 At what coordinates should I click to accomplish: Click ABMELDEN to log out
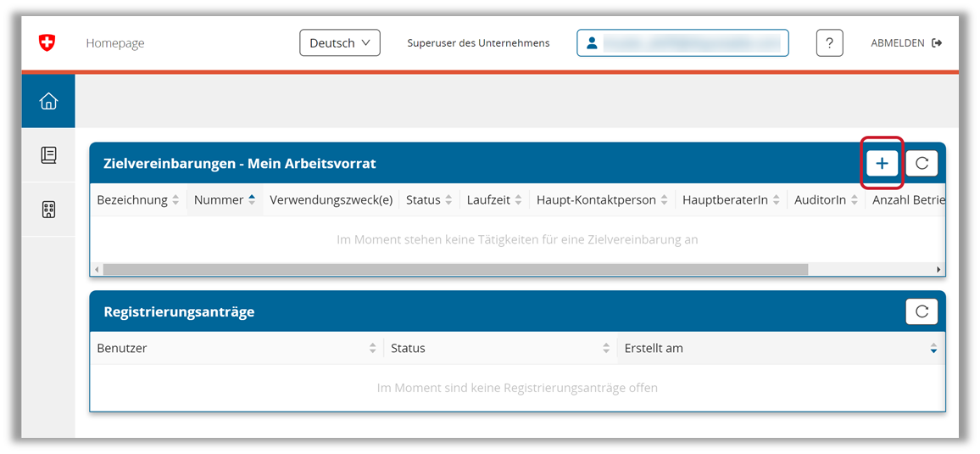pos(905,43)
